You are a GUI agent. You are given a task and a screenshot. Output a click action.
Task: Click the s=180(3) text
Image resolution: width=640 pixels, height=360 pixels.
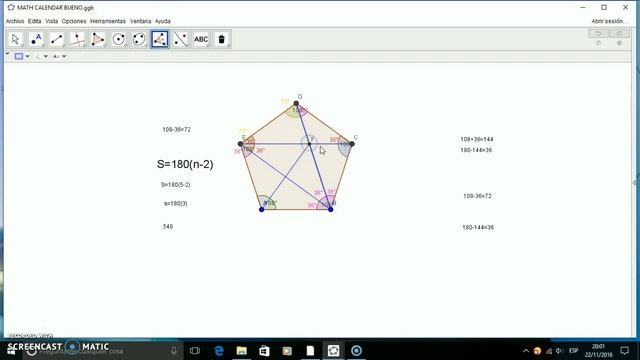[176, 203]
